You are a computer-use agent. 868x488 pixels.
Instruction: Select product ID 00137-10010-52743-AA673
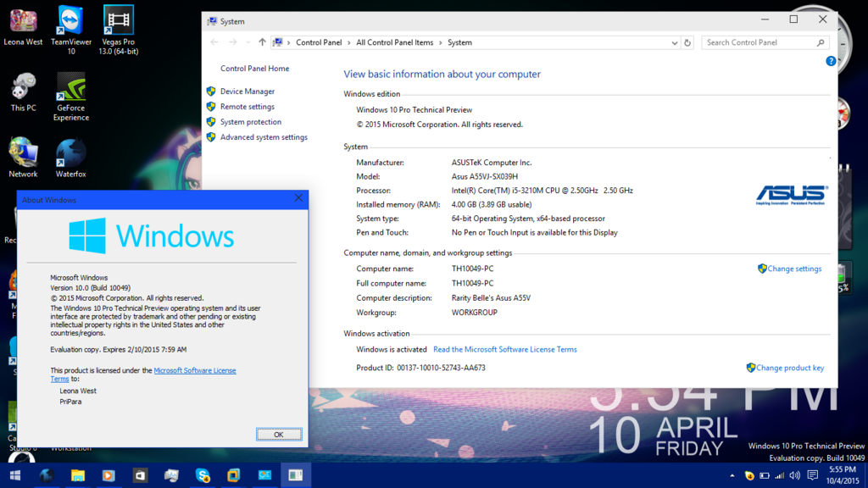441,368
